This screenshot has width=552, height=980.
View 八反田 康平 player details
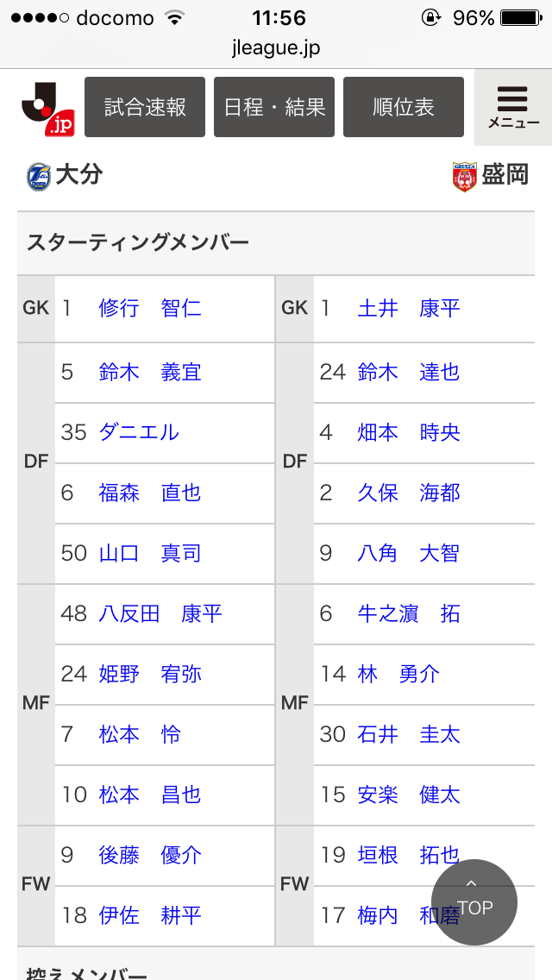tap(160, 613)
